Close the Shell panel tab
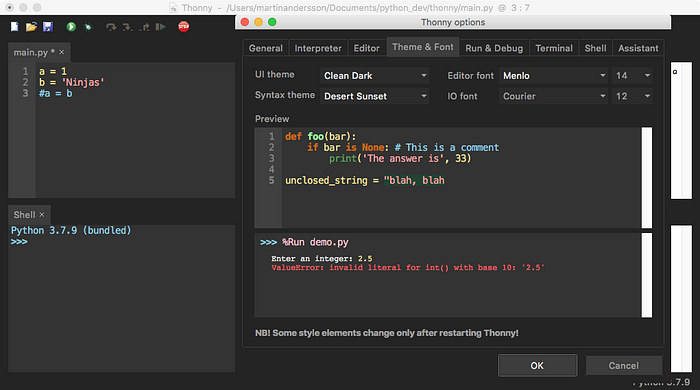700x390 pixels. pos(42,215)
